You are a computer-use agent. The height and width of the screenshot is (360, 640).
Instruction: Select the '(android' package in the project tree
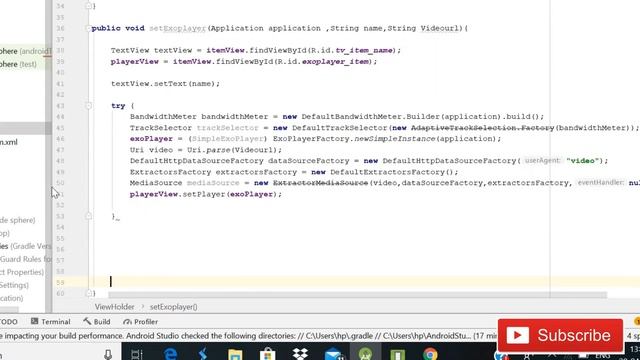(x=25, y=51)
